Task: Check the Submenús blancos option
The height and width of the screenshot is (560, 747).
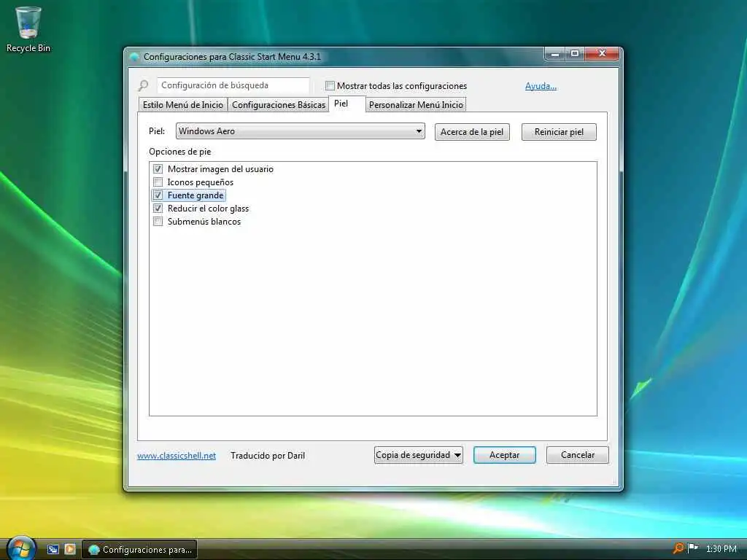Action: click(158, 222)
